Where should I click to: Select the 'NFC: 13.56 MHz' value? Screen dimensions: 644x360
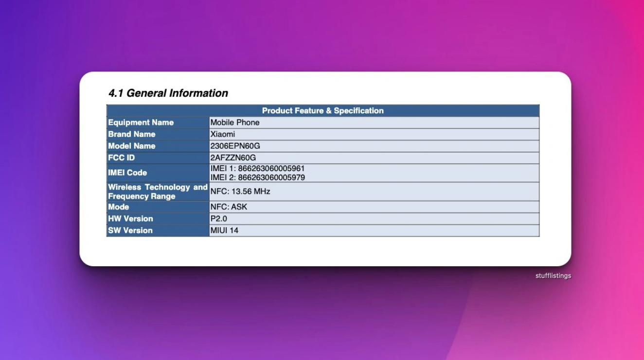240,191
